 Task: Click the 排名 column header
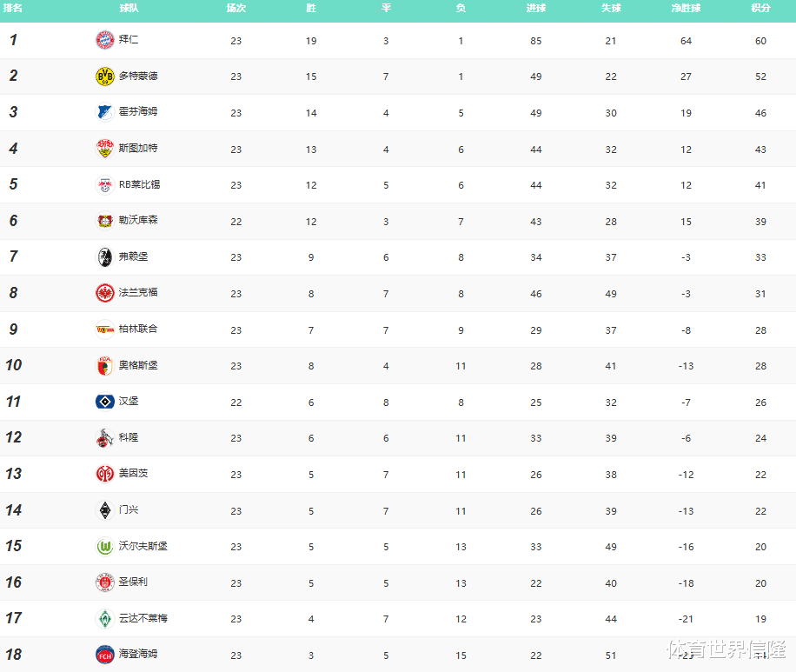coord(13,8)
